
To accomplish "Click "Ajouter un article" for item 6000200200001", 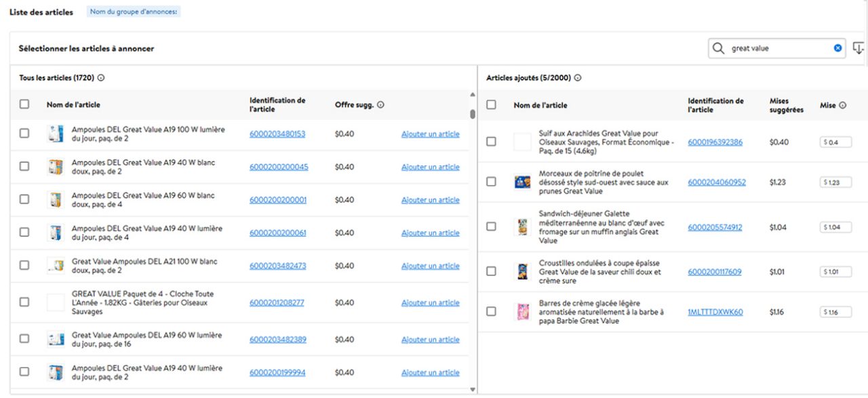I will pos(431,200).
